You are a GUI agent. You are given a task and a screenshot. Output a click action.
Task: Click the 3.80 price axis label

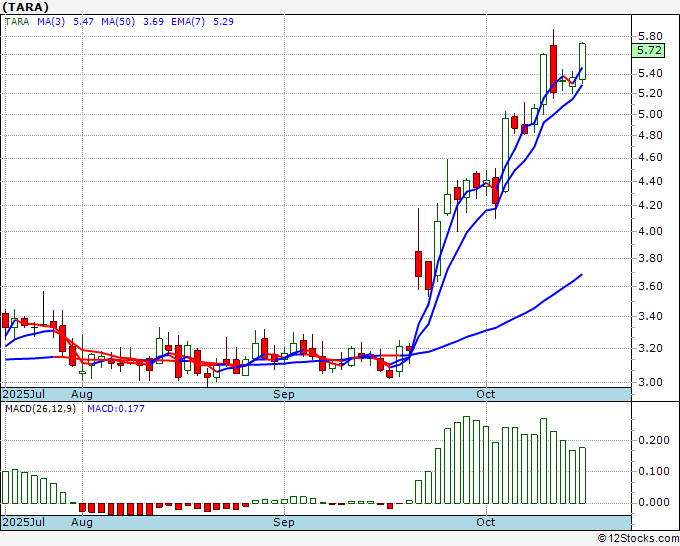[x=650, y=258]
